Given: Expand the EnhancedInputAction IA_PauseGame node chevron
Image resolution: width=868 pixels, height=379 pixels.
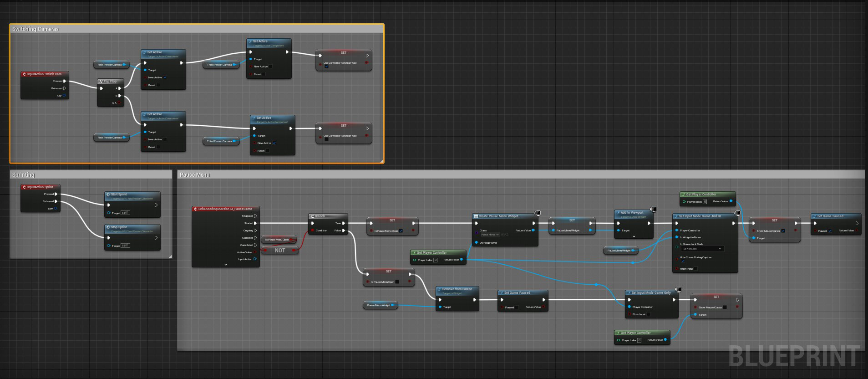Looking at the screenshot, I should pos(226,265).
